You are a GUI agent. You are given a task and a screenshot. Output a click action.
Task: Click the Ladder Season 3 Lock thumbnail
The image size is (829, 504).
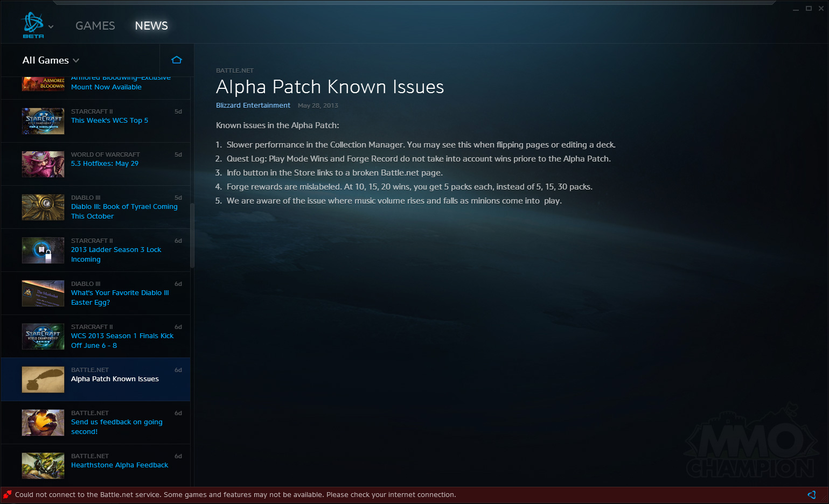pos(43,250)
